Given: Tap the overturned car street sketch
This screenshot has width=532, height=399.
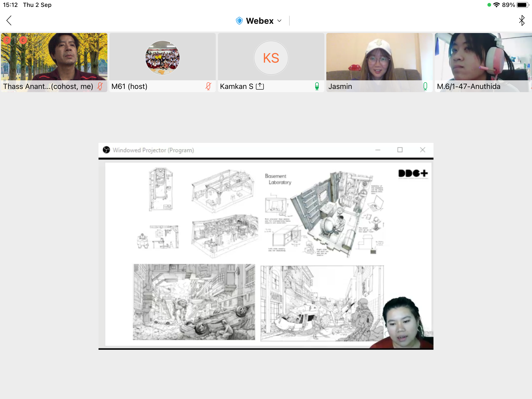Looking at the screenshot, I should [194, 302].
